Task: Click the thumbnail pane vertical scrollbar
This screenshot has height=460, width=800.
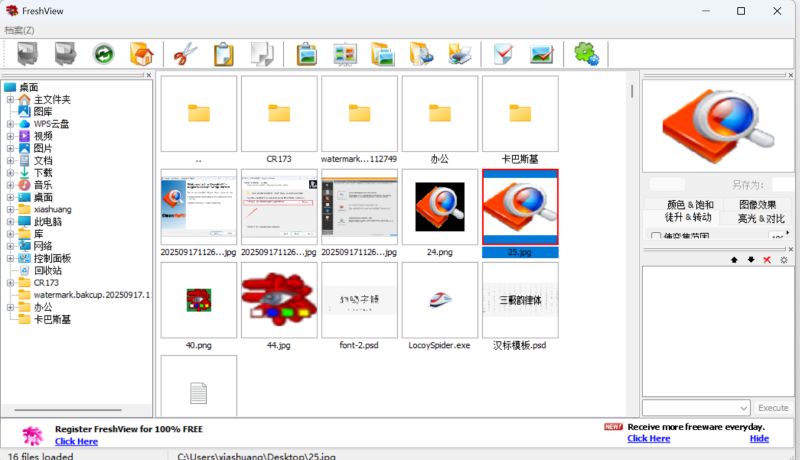Action: (632, 91)
